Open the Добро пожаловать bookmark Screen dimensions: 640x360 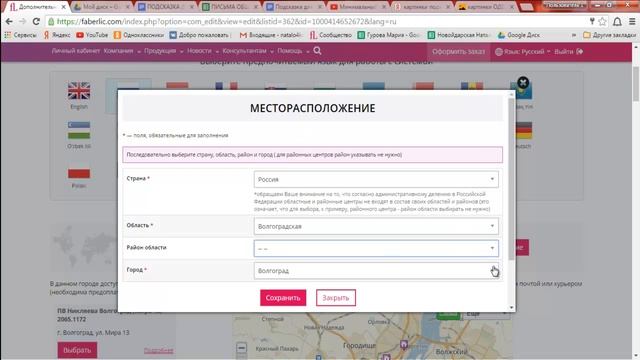click(200, 35)
